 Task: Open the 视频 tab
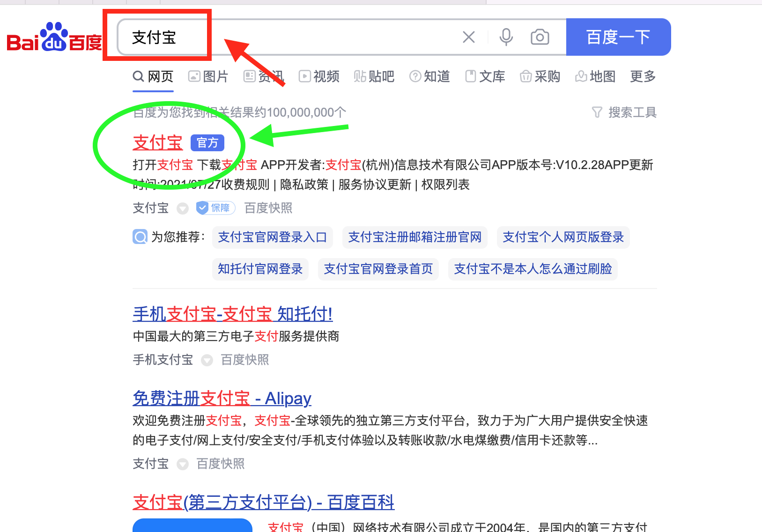pos(319,76)
